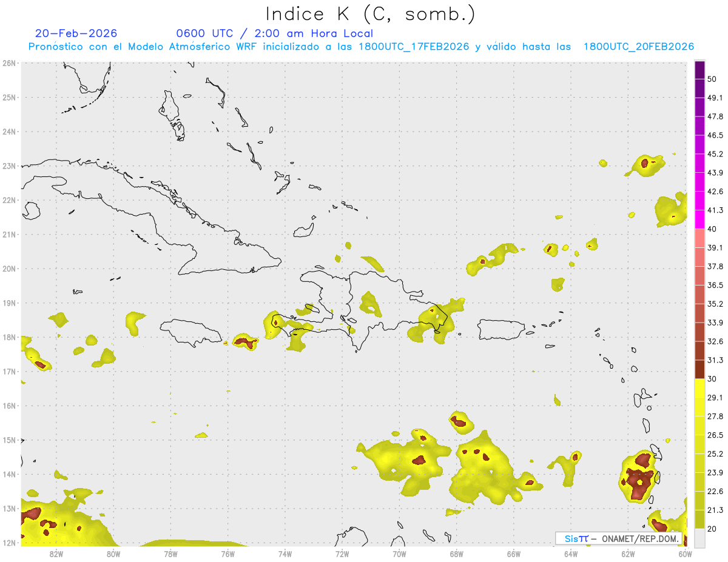The width and height of the screenshot is (728, 562).
Task: Click the '40' value on the color scale
Action: point(712,229)
